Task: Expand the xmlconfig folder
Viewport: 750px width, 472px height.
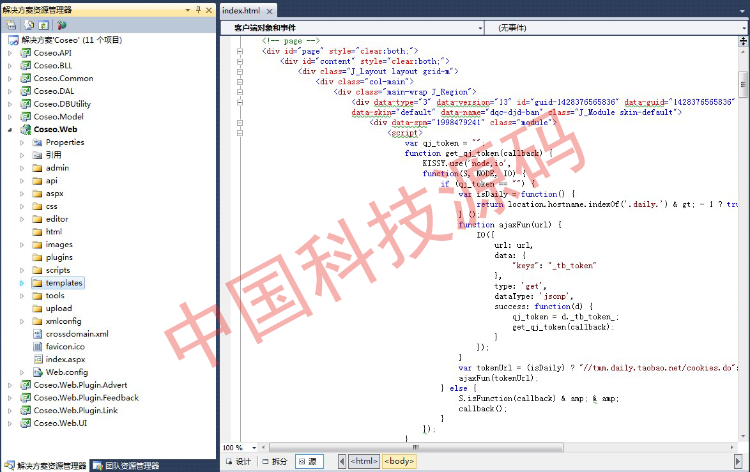Action: [22, 321]
